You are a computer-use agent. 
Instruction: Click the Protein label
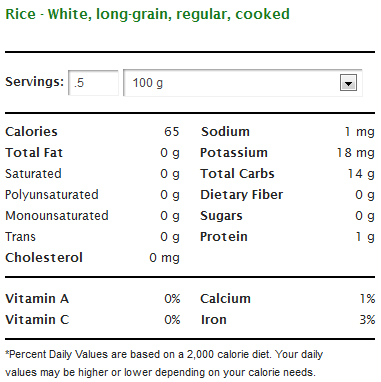224,237
